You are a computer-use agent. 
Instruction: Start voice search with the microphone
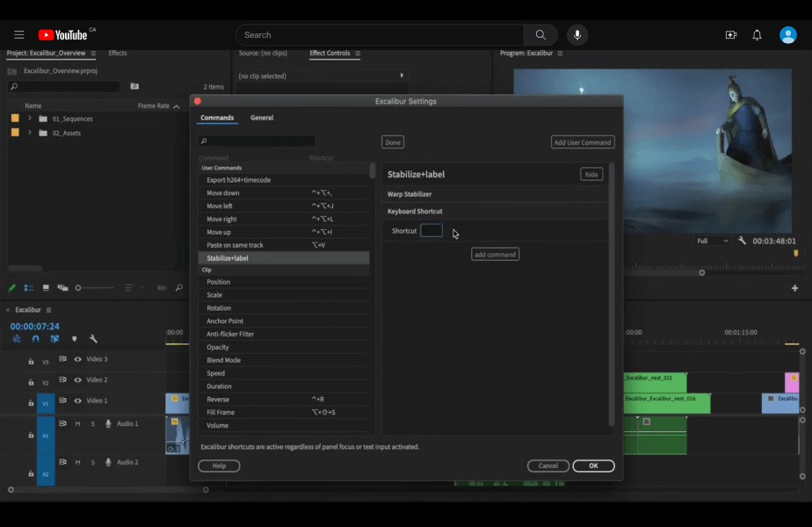click(x=576, y=34)
